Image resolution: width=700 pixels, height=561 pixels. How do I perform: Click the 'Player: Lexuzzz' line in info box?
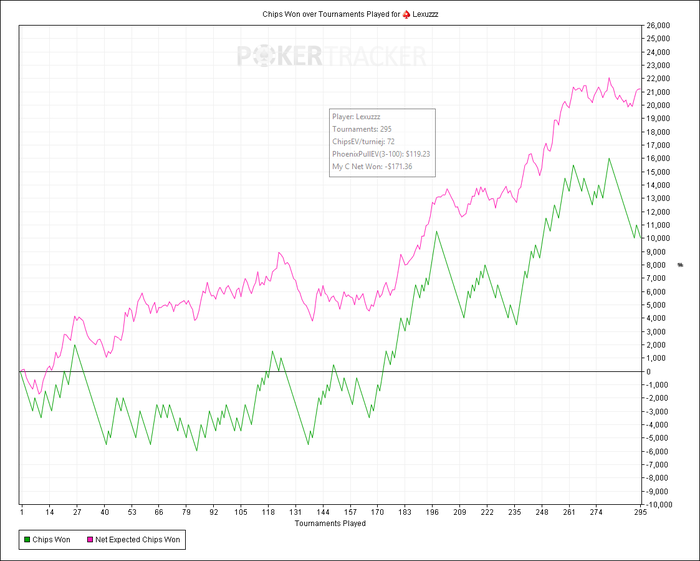pyautogui.click(x=356, y=117)
